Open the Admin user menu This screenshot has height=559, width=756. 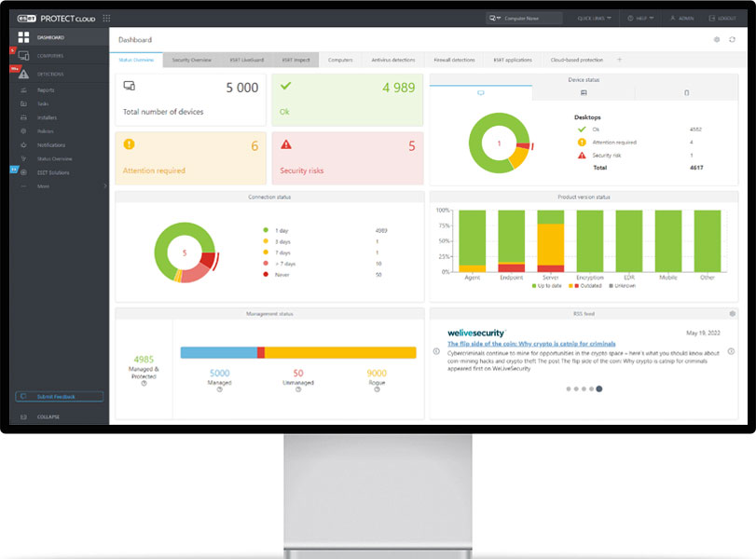[x=681, y=19]
